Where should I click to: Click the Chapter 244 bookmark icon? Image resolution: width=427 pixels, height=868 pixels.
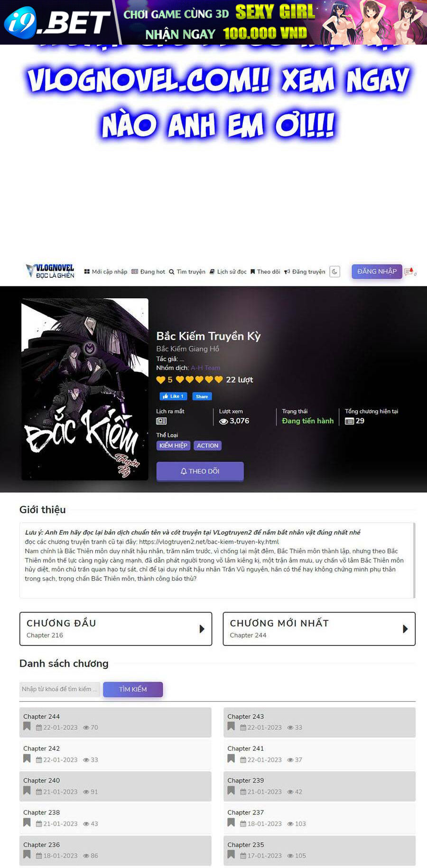coord(27,726)
